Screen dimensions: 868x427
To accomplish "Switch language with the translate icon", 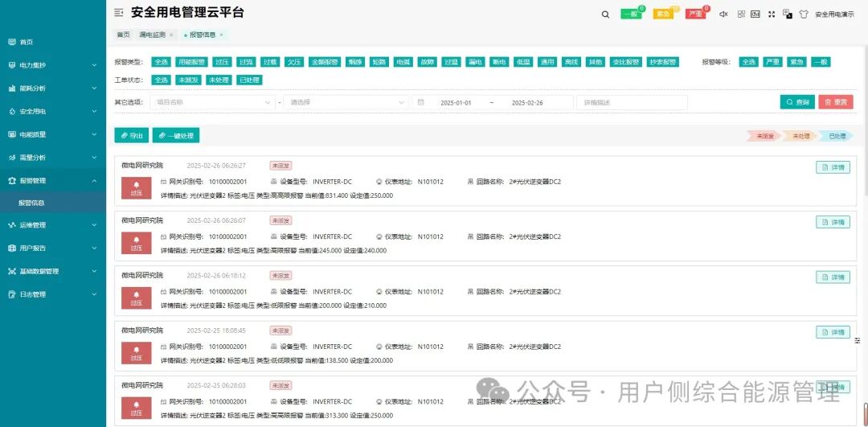I will (x=787, y=14).
